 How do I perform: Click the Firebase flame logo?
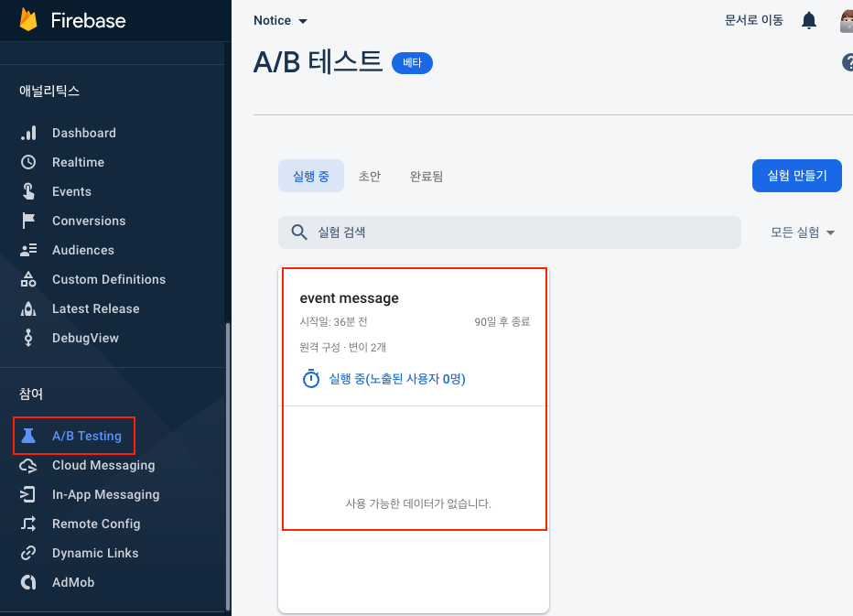click(x=28, y=19)
